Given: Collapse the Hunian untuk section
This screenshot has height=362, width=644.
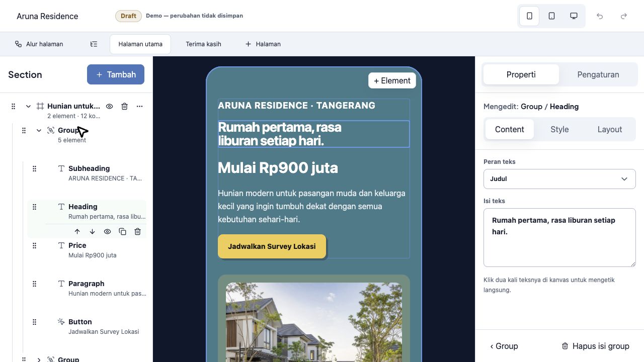Looking at the screenshot, I should (x=28, y=106).
